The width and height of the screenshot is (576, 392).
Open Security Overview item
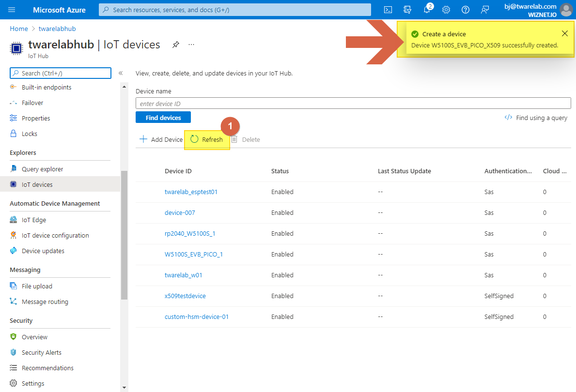(x=34, y=336)
